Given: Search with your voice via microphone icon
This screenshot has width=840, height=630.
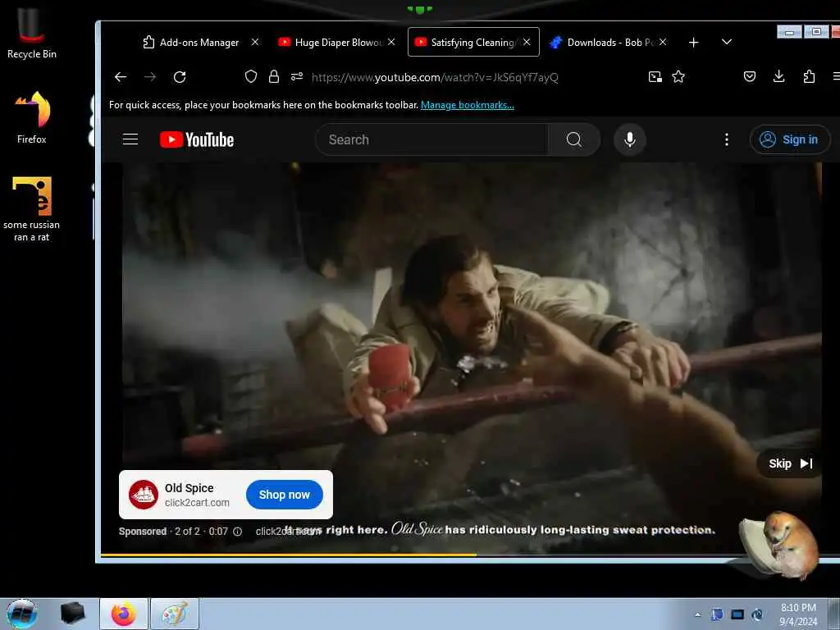Looking at the screenshot, I should tap(630, 139).
